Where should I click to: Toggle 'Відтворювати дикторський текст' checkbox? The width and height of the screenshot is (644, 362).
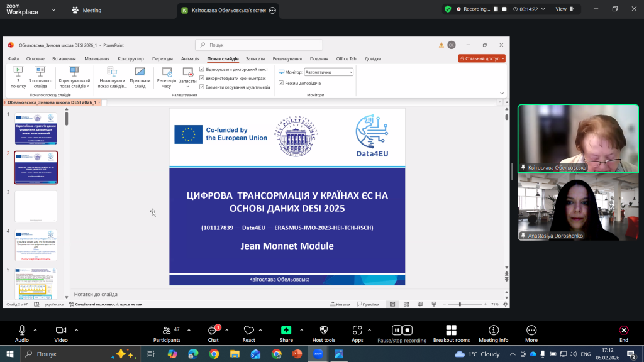click(202, 69)
